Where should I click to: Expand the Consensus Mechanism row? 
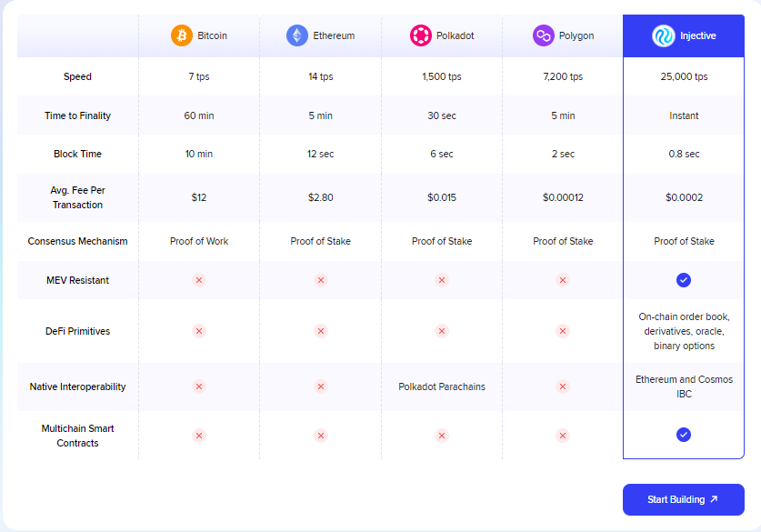point(77,241)
